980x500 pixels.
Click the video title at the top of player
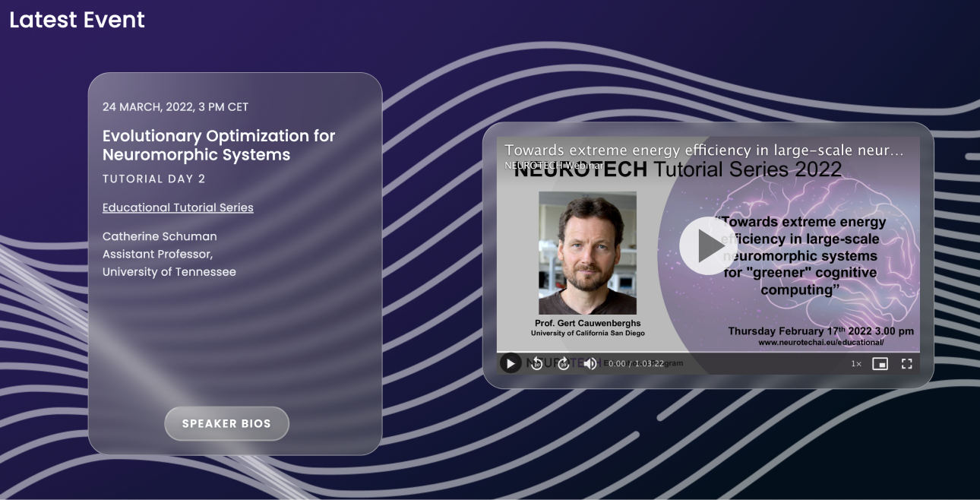[x=703, y=150]
